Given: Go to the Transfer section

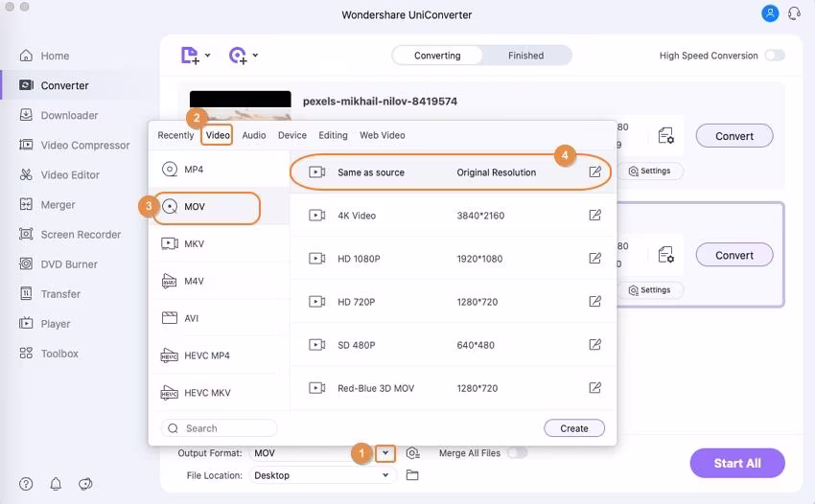Looking at the screenshot, I should [50, 294].
